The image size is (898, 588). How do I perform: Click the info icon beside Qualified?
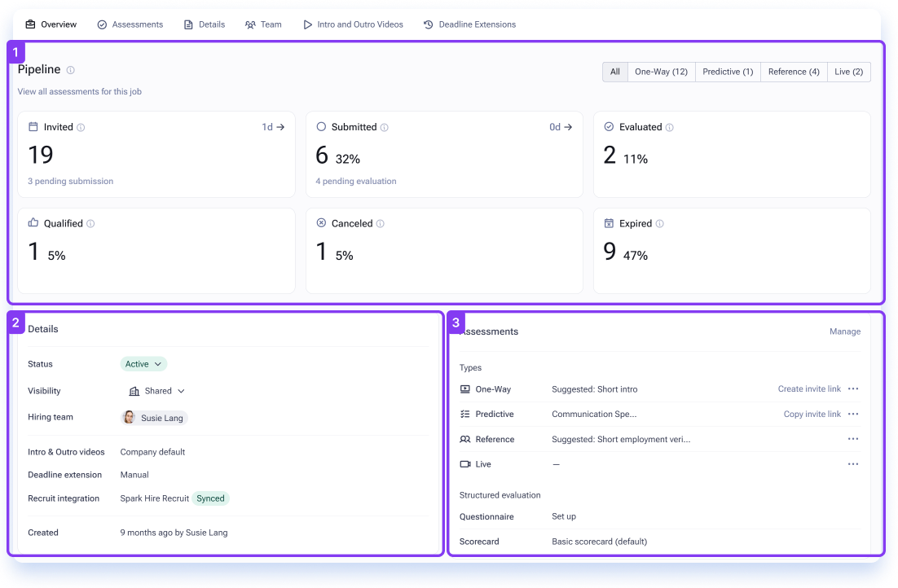[90, 224]
